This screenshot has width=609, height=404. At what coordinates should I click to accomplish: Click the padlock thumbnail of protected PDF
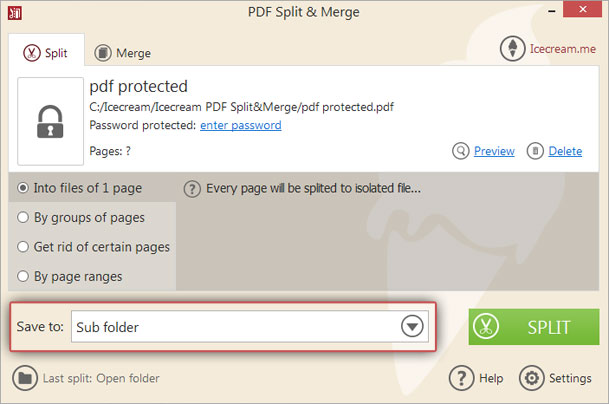pos(50,121)
